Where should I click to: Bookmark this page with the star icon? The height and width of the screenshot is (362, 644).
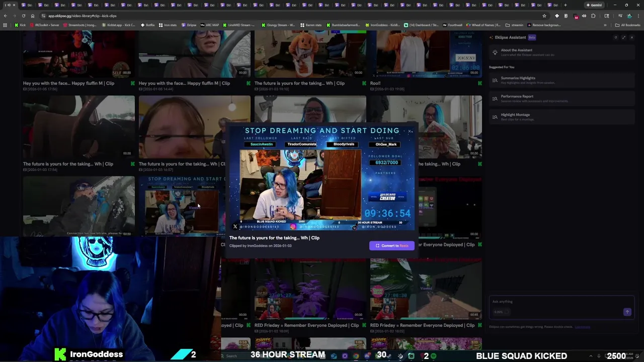click(544, 16)
